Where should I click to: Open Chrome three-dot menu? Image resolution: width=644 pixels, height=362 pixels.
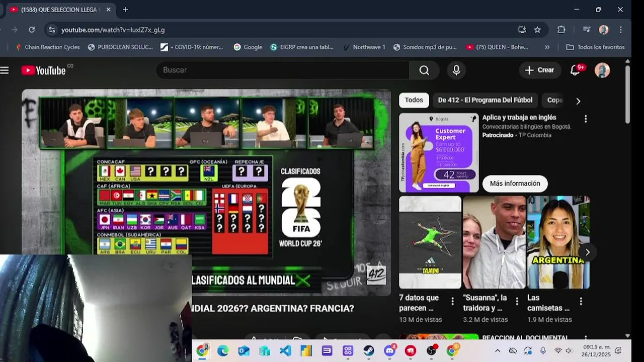621,30
